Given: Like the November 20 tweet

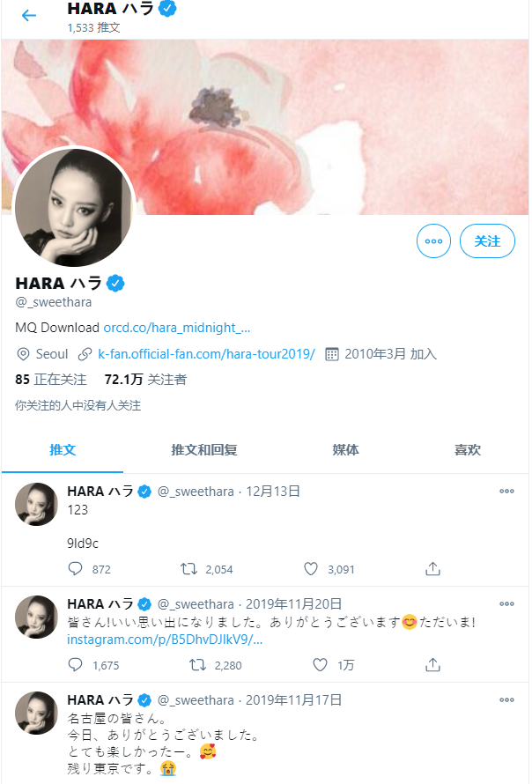Looking at the screenshot, I should point(320,665).
